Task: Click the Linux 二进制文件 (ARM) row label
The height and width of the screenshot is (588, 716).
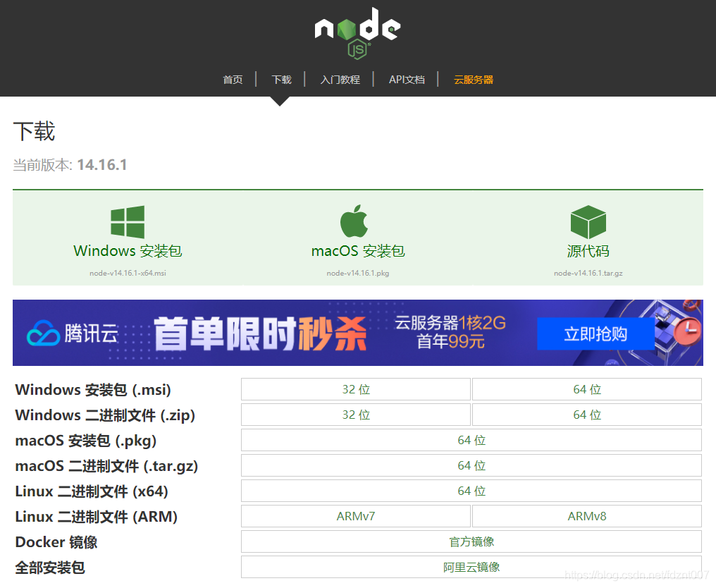Action: click(x=97, y=517)
